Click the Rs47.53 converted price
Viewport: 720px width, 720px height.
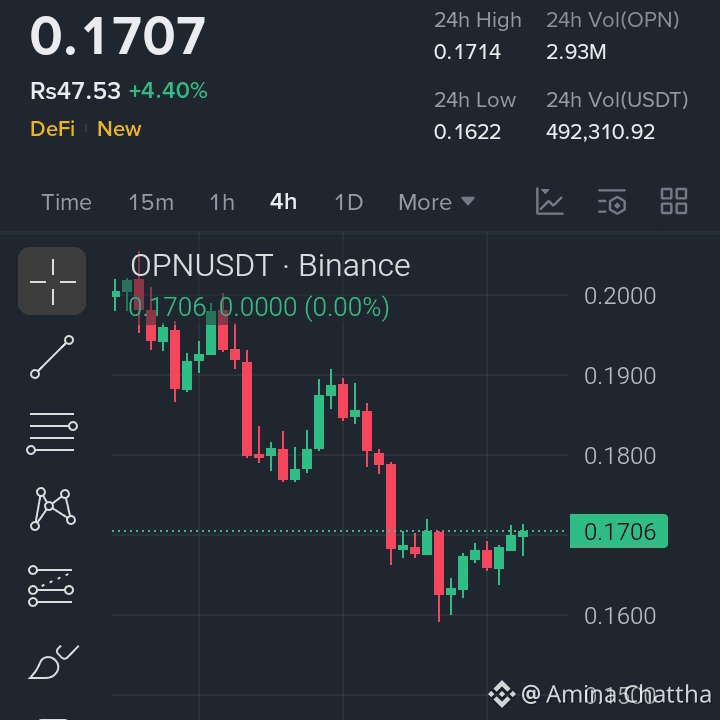75,90
